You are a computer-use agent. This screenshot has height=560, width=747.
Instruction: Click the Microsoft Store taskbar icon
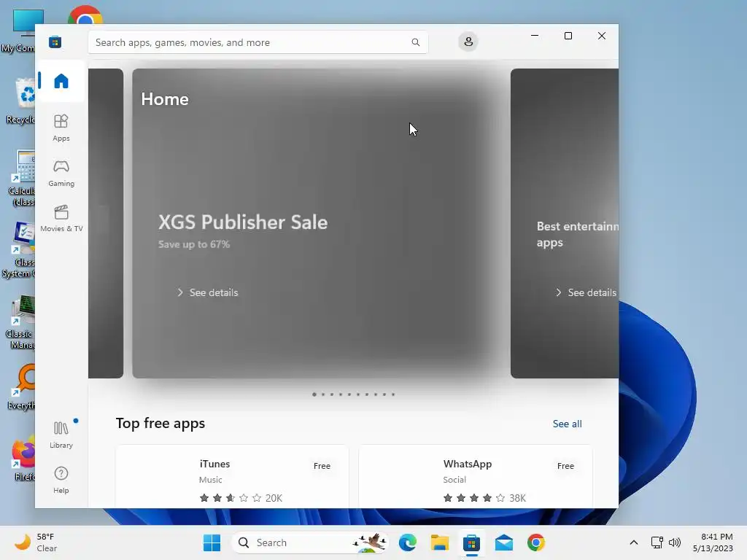[472, 542]
